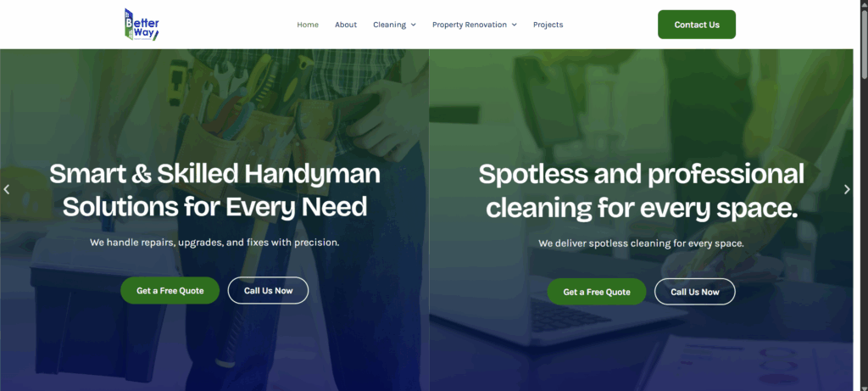Expand the Property Renovation chevron
The height and width of the screenshot is (391, 868).
pyautogui.click(x=515, y=25)
